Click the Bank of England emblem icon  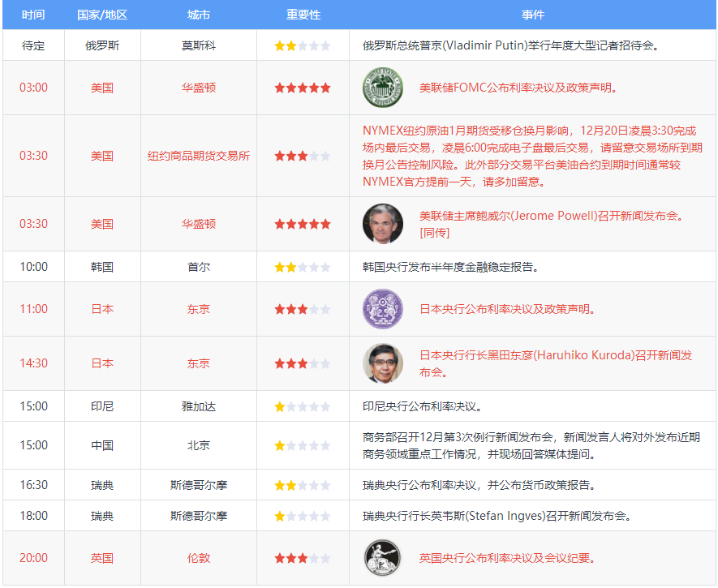coord(383,558)
